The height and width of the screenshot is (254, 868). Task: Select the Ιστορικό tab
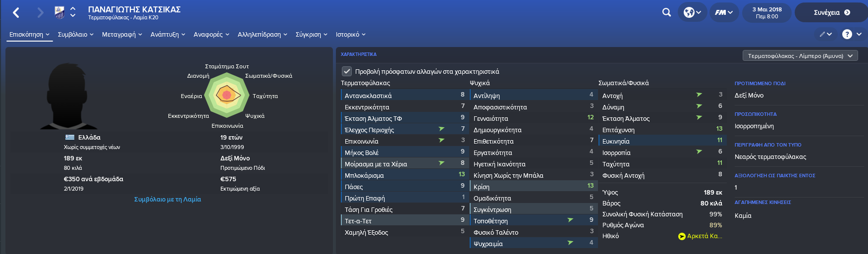pyautogui.click(x=351, y=34)
